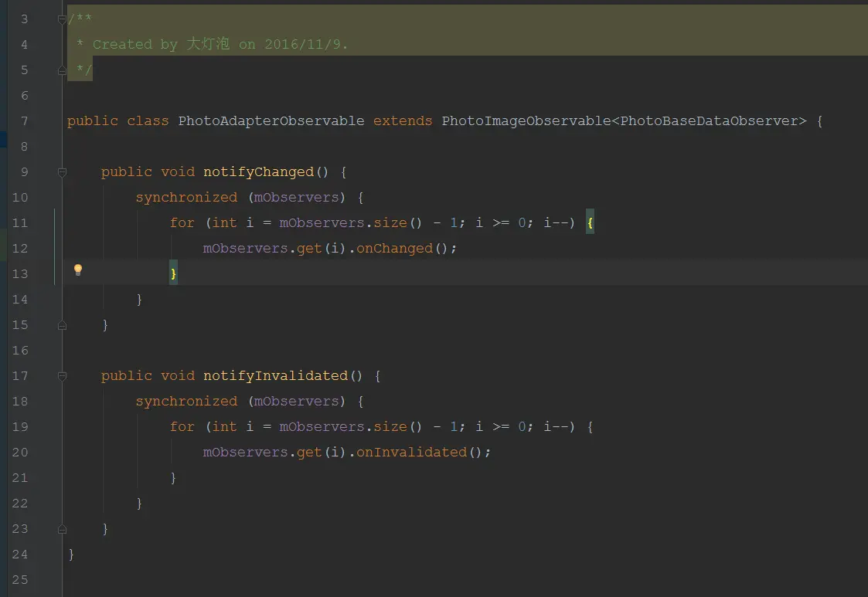The width and height of the screenshot is (868, 597).
Task: Click the comment end fold marker on line 5
Action: coord(62,70)
